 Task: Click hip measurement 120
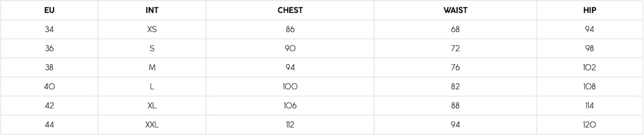(589, 124)
